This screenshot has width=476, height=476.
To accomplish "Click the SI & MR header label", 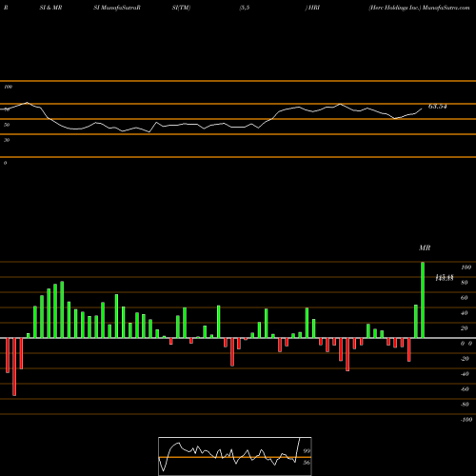I will pos(50,8).
